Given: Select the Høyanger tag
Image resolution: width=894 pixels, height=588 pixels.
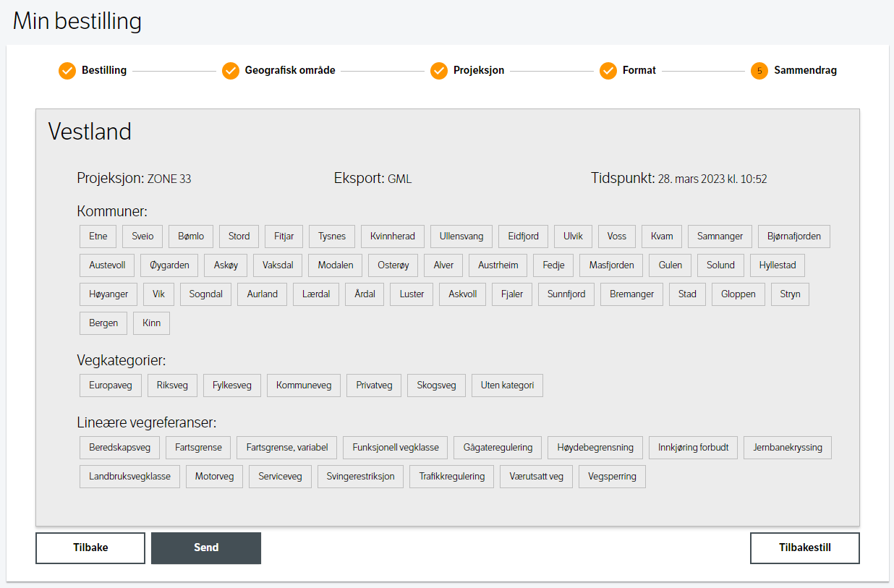Looking at the screenshot, I should pyautogui.click(x=108, y=294).
